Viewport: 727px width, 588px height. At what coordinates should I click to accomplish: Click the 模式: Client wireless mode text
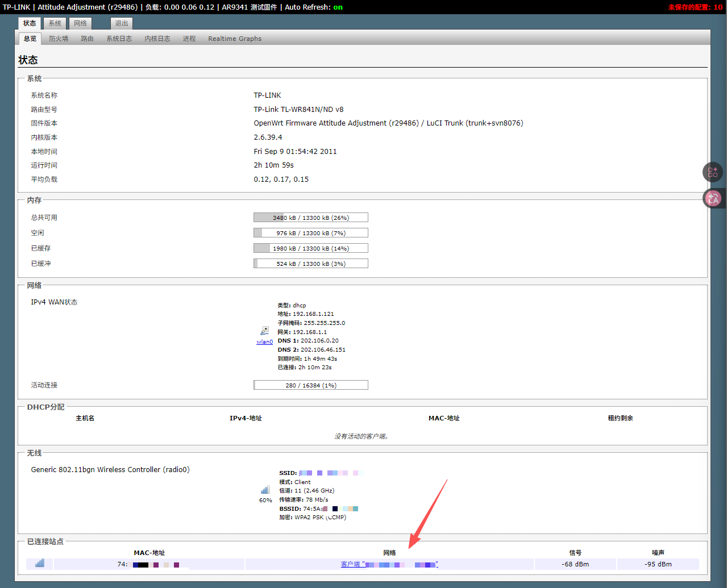tap(295, 482)
